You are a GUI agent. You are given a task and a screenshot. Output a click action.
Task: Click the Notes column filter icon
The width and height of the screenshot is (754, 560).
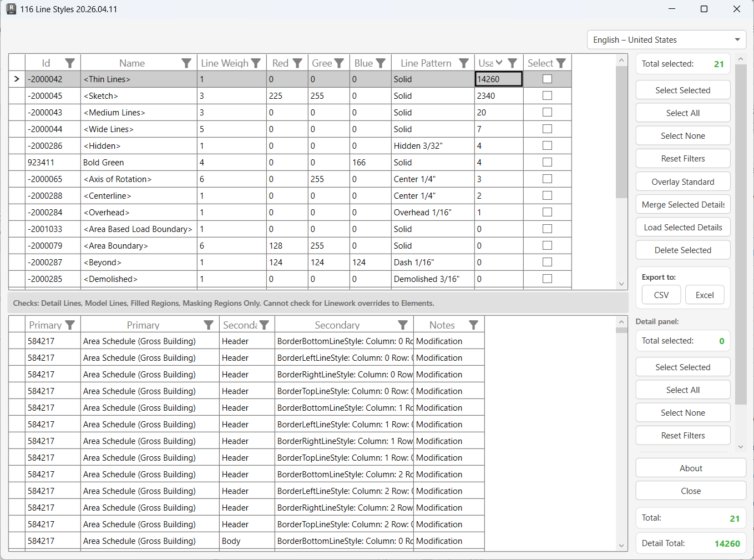point(473,325)
